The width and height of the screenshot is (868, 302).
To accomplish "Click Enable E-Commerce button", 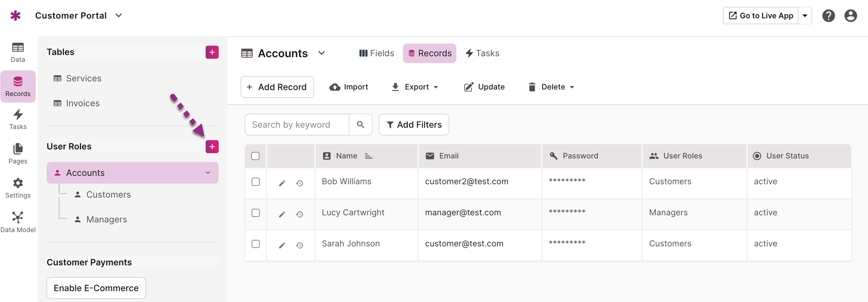I will 96,288.
